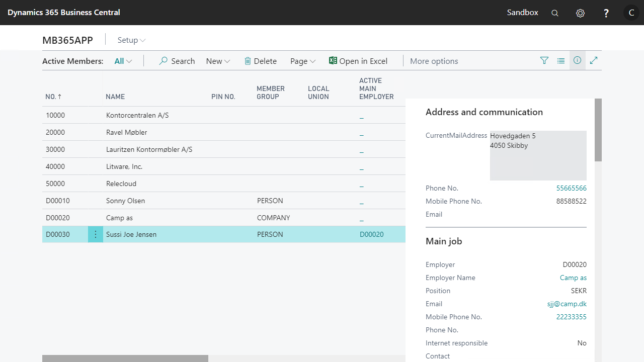Image resolution: width=644 pixels, height=362 pixels.
Task: Click the Member Group column header
Action: coord(271,93)
